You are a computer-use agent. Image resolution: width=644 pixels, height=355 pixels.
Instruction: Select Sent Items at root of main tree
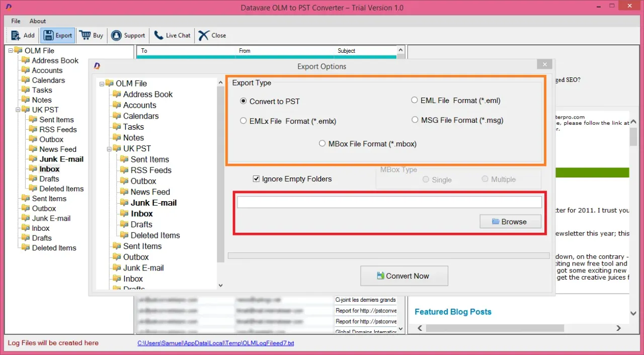coord(49,199)
